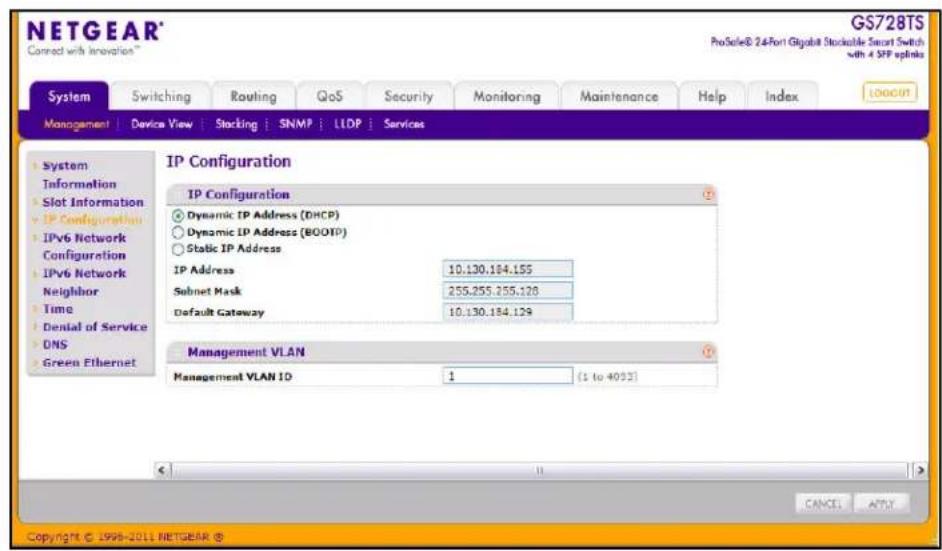The width and height of the screenshot is (942, 551).
Task: Select Static IP Address option
Action: click(178, 249)
